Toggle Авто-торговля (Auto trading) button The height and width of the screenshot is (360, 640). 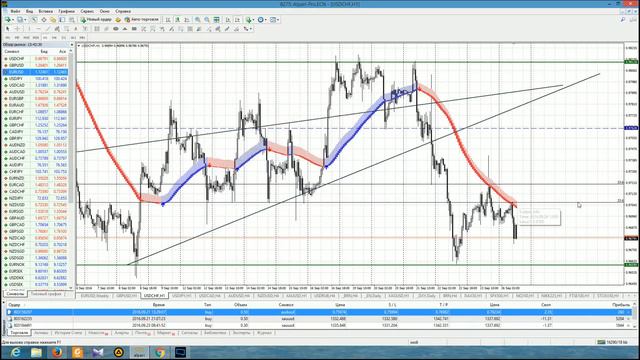pyautogui.click(x=142, y=20)
